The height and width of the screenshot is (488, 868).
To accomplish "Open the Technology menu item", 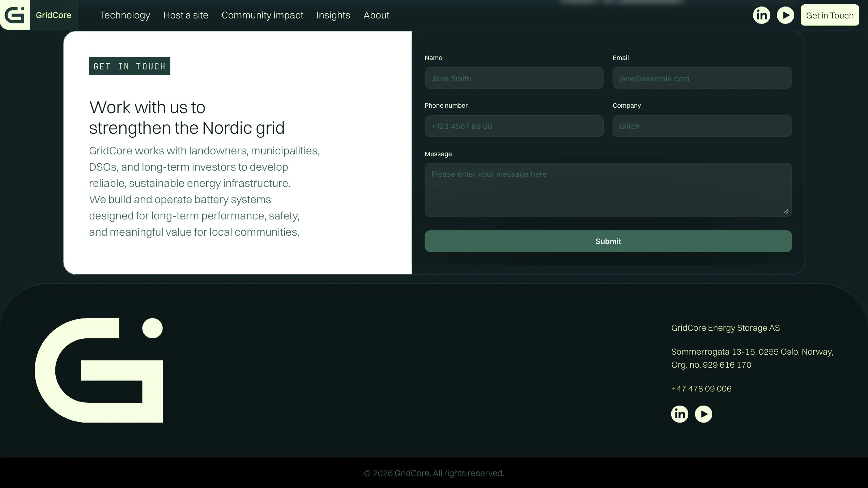I will click(125, 15).
